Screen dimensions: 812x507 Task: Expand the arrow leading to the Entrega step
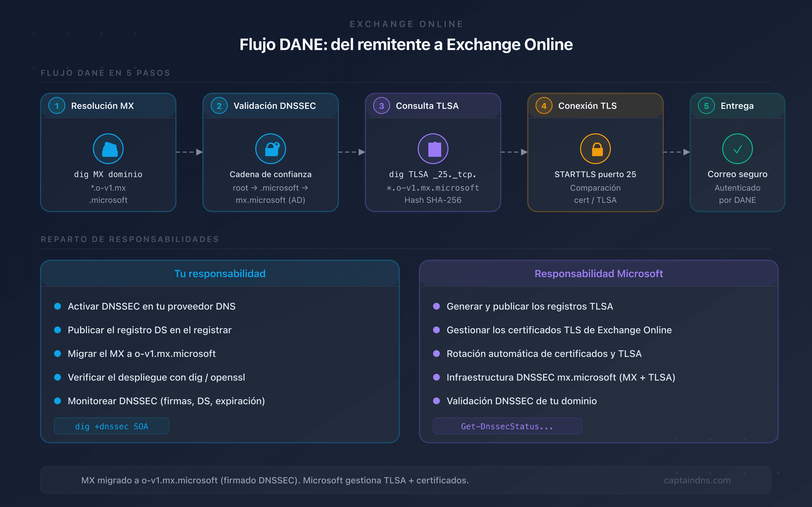676,152
